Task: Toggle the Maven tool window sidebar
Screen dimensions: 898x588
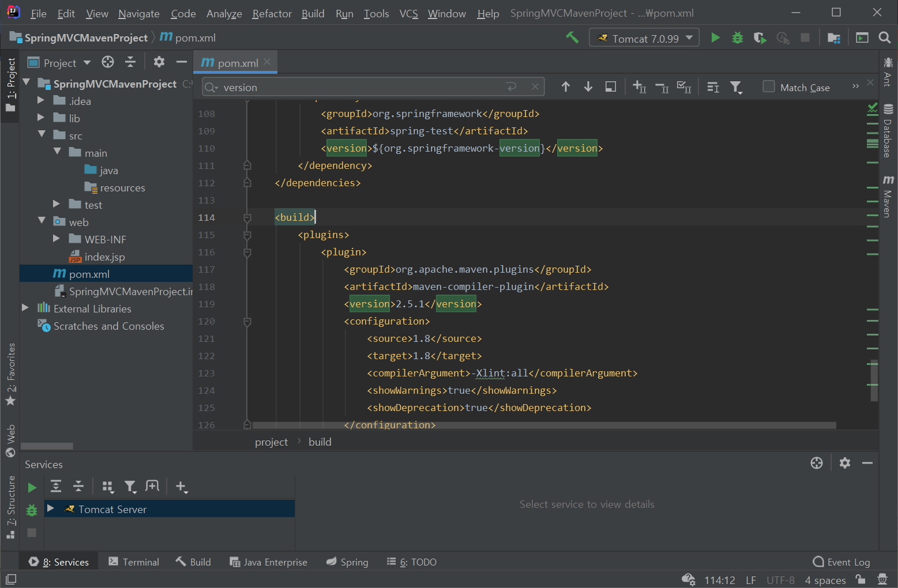Action: (x=888, y=197)
